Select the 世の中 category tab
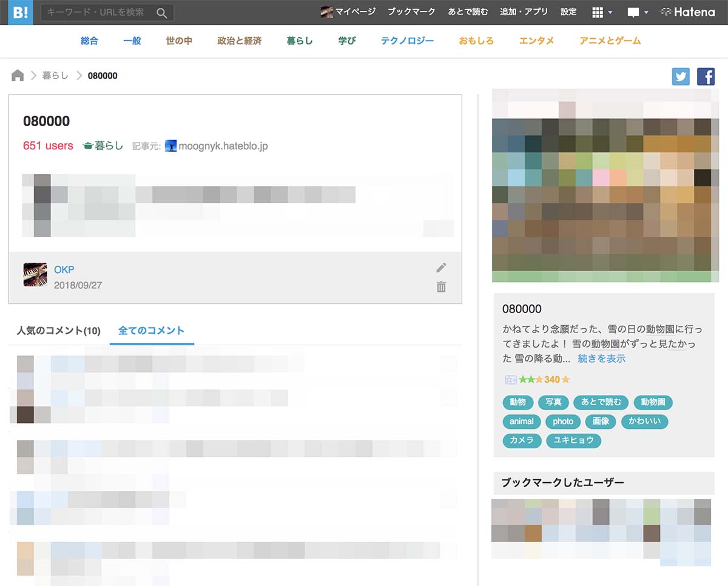This screenshot has width=728, height=586. tap(179, 41)
